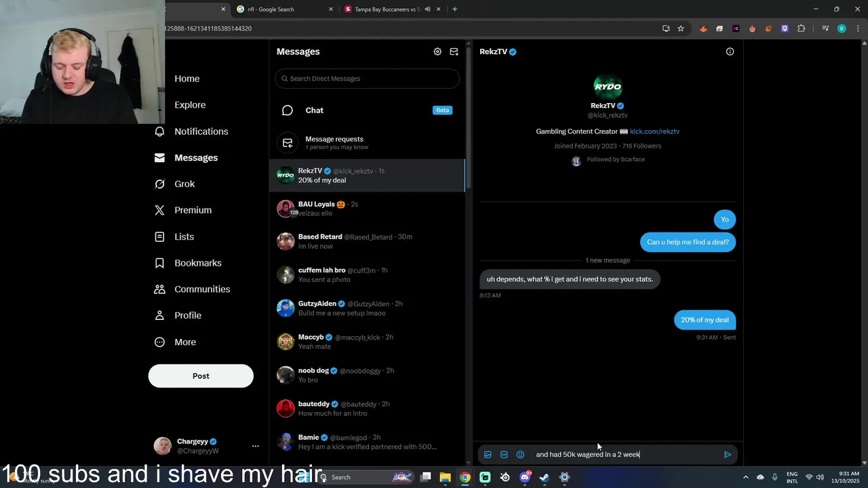The height and width of the screenshot is (488, 868).
Task: Open the Chat Beta entry
Action: click(x=367, y=110)
